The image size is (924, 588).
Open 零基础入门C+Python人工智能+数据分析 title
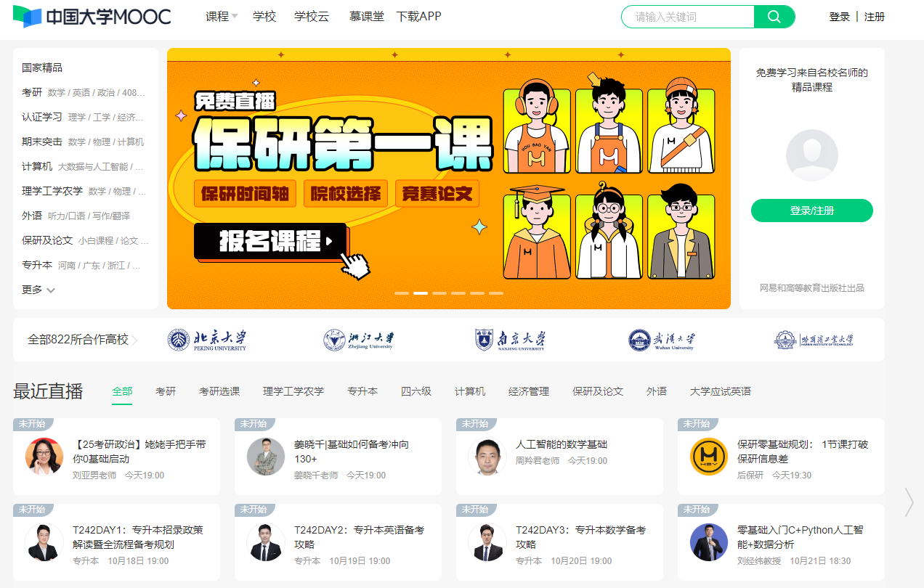click(x=800, y=537)
